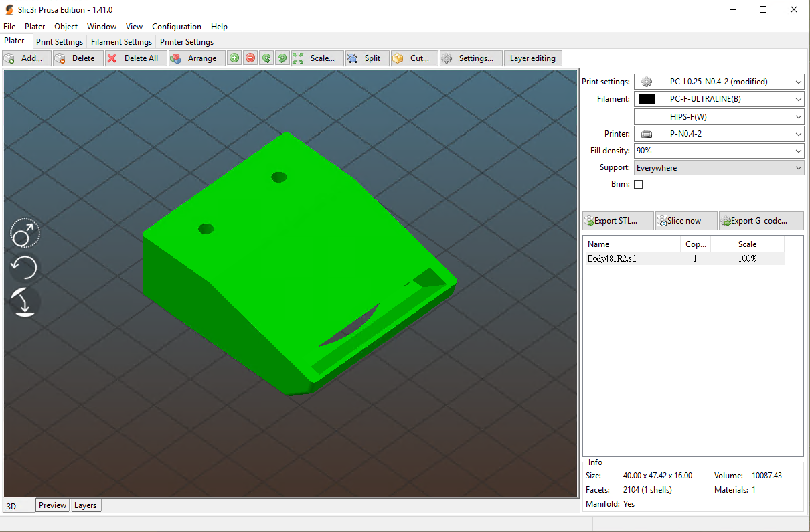Click the Cop... column header
810x532 pixels.
tap(696, 244)
